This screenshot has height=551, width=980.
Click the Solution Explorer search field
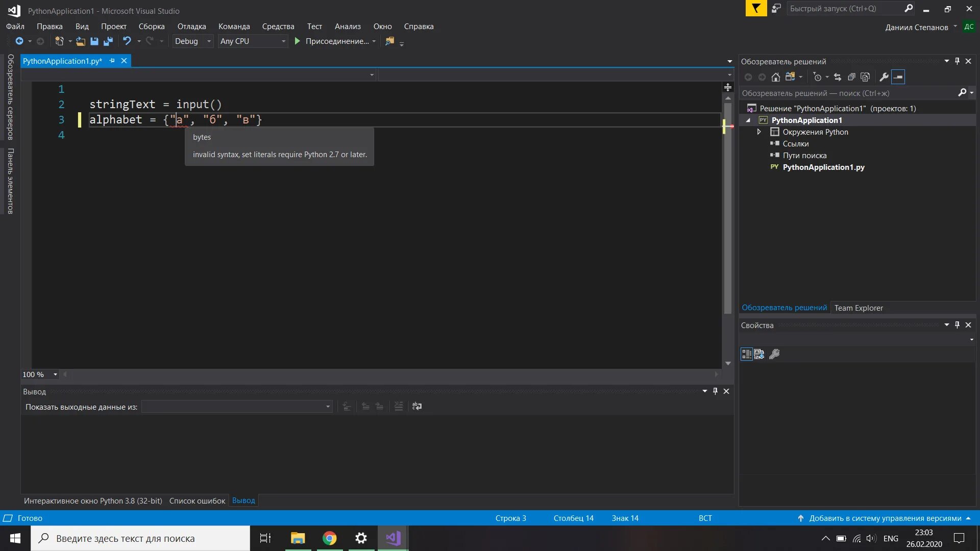(848, 93)
